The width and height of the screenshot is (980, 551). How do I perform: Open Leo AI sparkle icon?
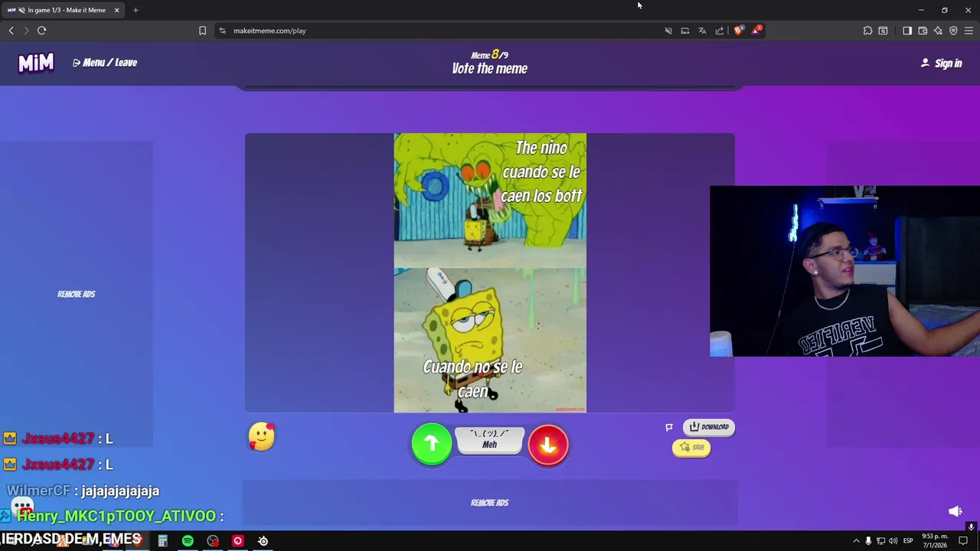[938, 31]
